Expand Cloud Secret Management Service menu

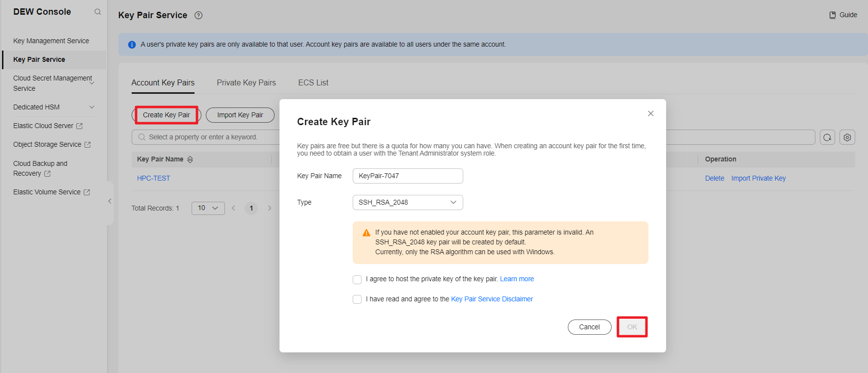pyautogui.click(x=92, y=83)
